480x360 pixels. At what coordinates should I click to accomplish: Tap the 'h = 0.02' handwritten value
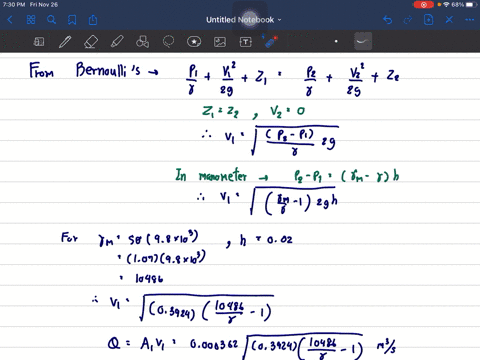click(x=266, y=240)
